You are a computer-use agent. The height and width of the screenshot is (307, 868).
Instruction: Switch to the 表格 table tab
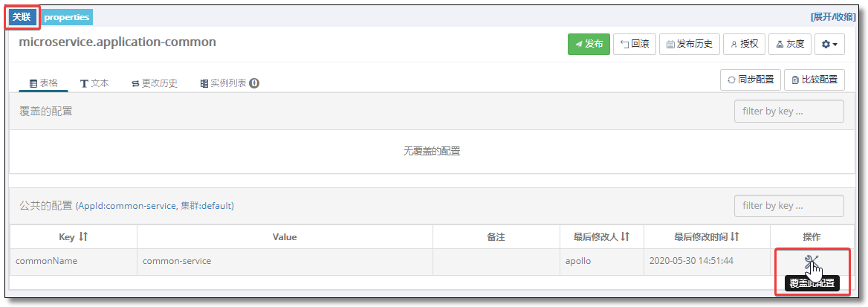click(43, 83)
